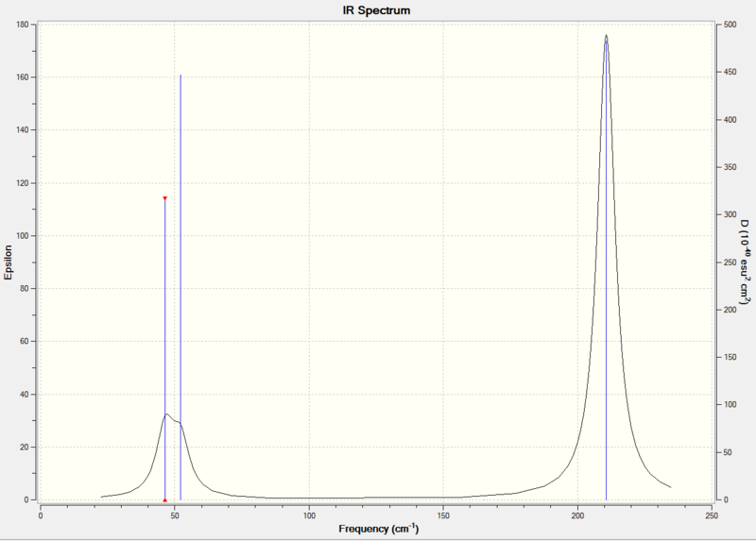Click the '400' tick on the right D axis
Image resolution: width=756 pixels, height=541 pixels.
[x=730, y=120]
